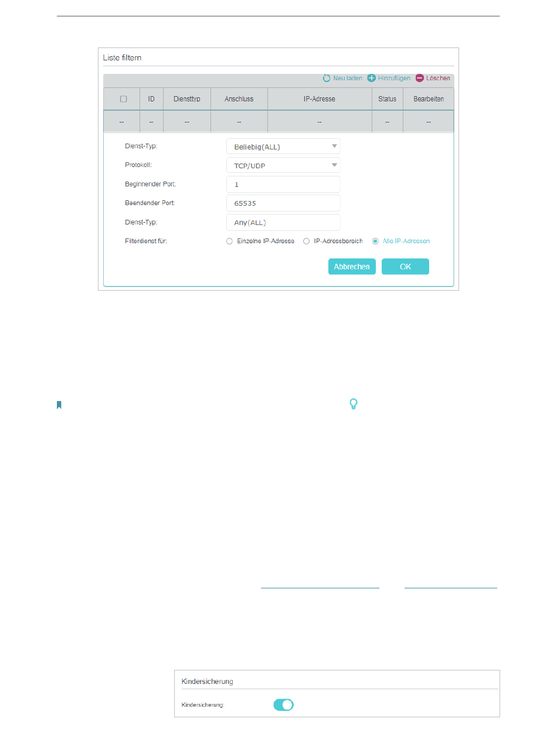Click the Neu laden refresh icon
557x756 pixels.
click(x=327, y=78)
